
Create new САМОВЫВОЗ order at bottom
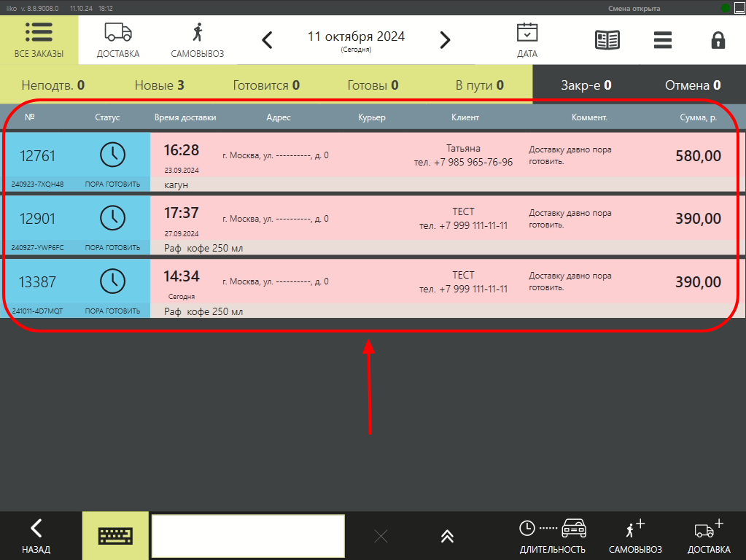pyautogui.click(x=635, y=536)
